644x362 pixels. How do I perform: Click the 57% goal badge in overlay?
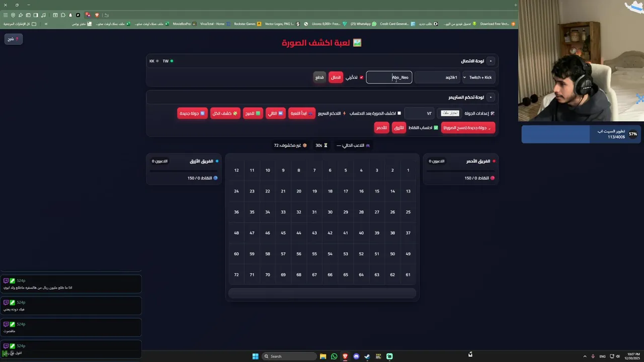(x=633, y=134)
